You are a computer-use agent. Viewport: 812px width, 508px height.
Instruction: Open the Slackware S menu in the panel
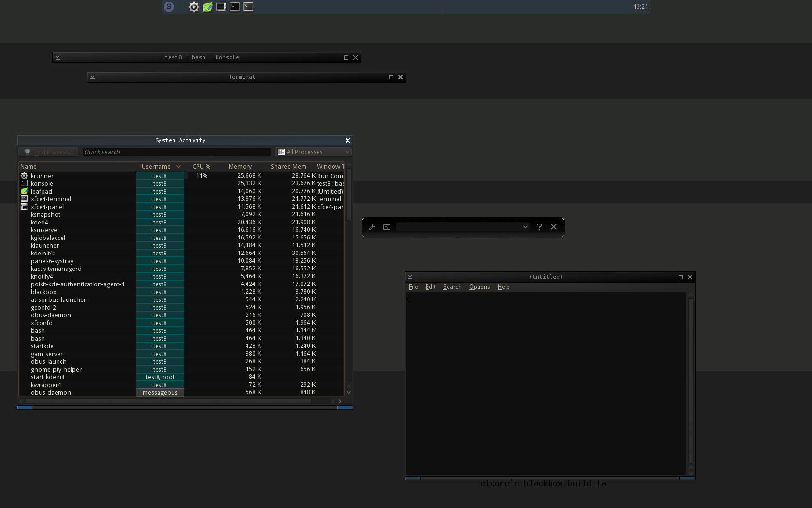pos(169,7)
